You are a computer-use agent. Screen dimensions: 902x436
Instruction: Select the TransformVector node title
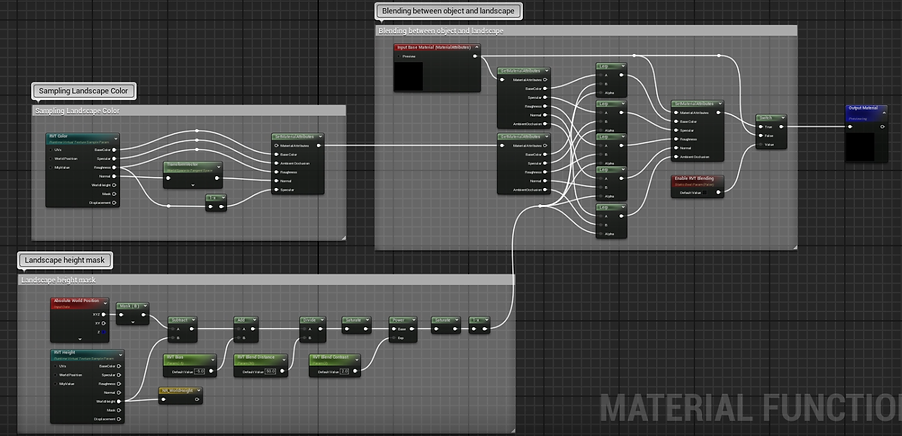(x=182, y=165)
